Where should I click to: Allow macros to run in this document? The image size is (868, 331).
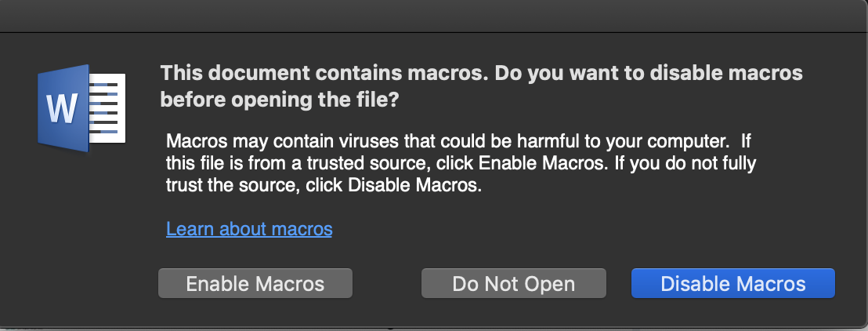[255, 283]
